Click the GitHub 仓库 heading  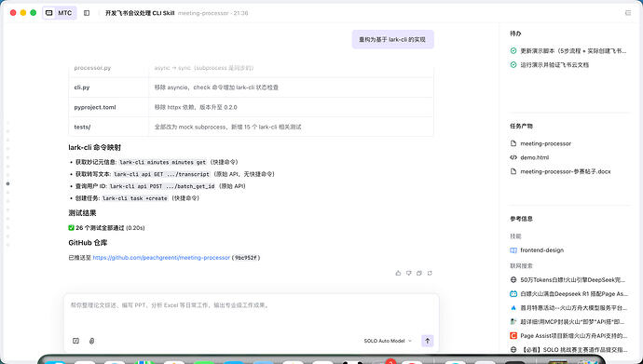88,243
